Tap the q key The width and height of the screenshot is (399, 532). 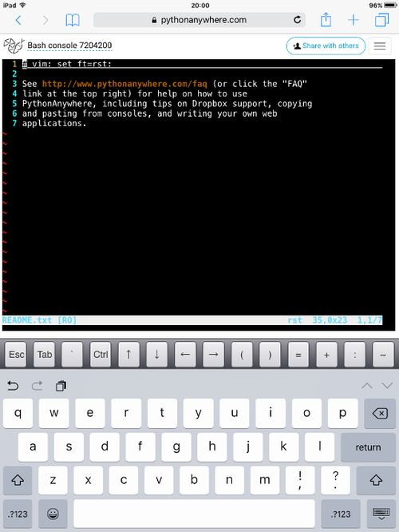click(x=18, y=413)
